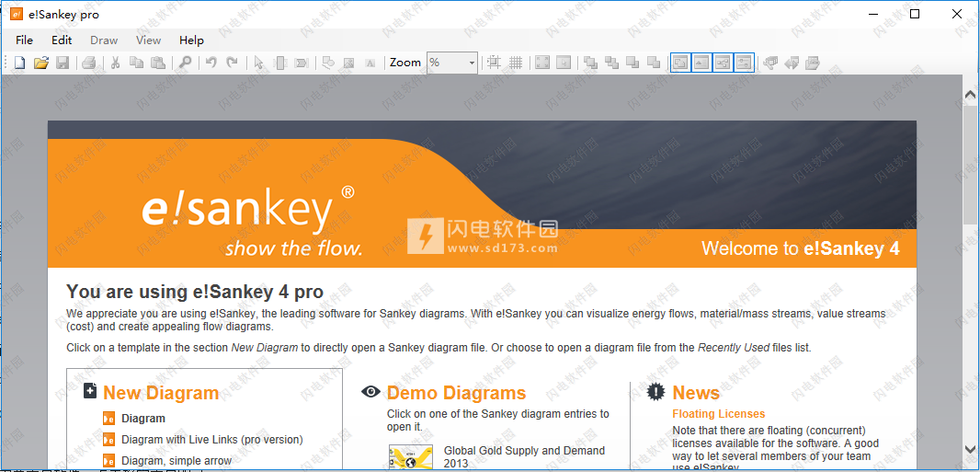Click the bring forward icon
Image resolution: width=980 pixels, height=472 pixels.
612,63
